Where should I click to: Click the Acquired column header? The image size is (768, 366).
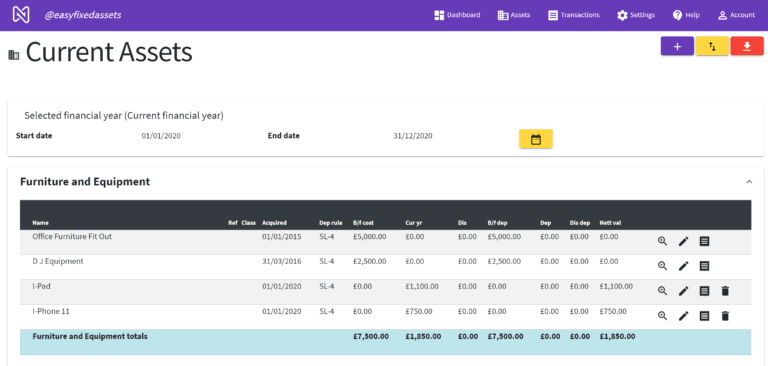pyautogui.click(x=274, y=223)
